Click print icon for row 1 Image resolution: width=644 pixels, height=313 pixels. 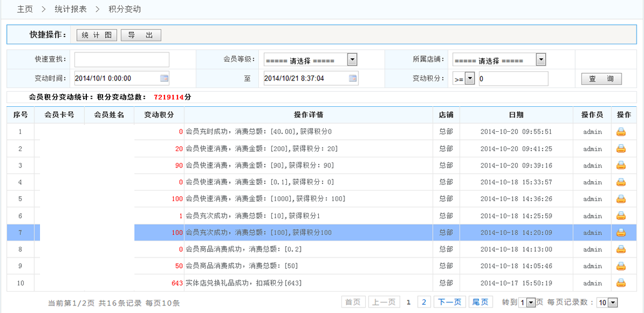[x=620, y=132]
